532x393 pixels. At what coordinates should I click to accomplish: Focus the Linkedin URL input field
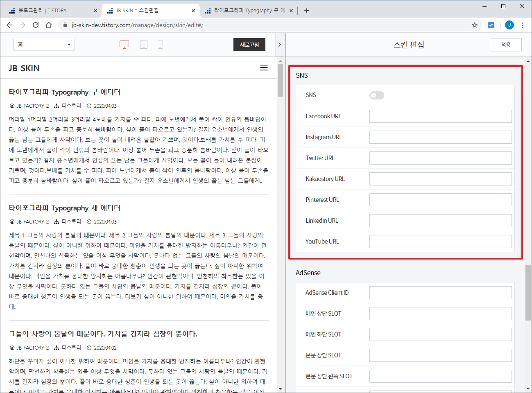[441, 221]
